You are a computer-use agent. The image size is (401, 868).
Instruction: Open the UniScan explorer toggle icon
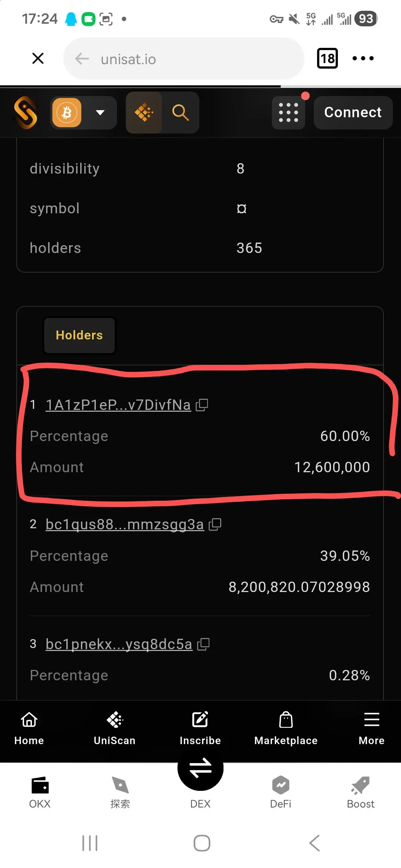[144, 112]
